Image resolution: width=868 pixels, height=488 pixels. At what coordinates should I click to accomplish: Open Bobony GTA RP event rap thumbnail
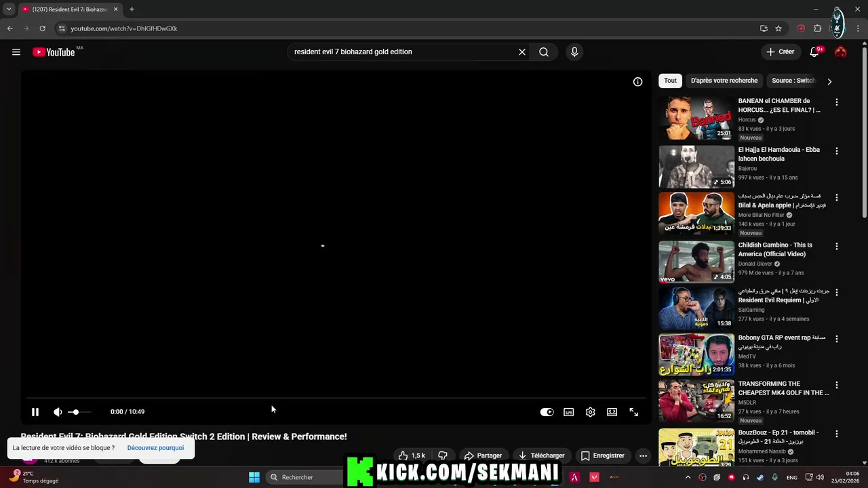pyautogui.click(x=696, y=354)
